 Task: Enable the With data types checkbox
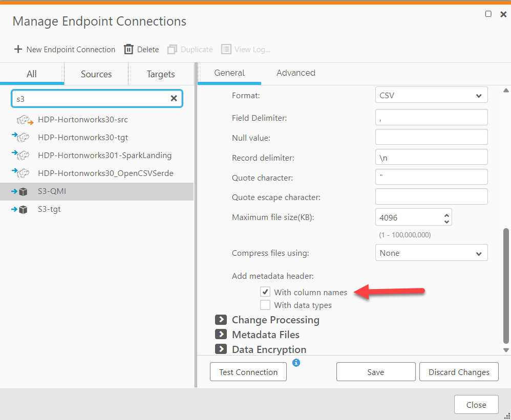(x=265, y=305)
